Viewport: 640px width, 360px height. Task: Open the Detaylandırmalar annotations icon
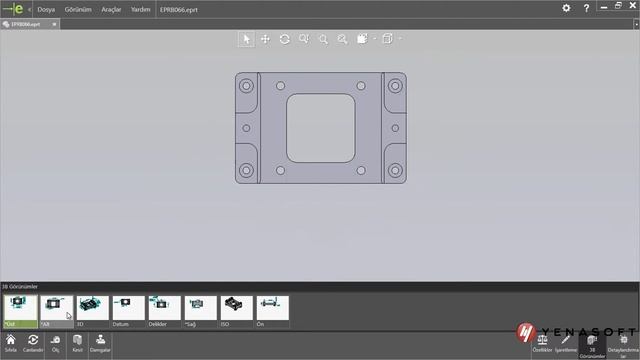[623, 347]
